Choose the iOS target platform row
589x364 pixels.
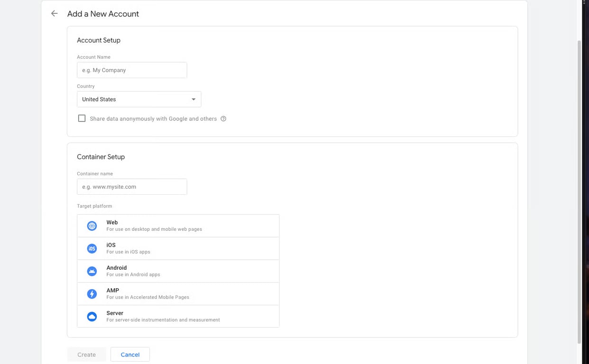(x=178, y=248)
